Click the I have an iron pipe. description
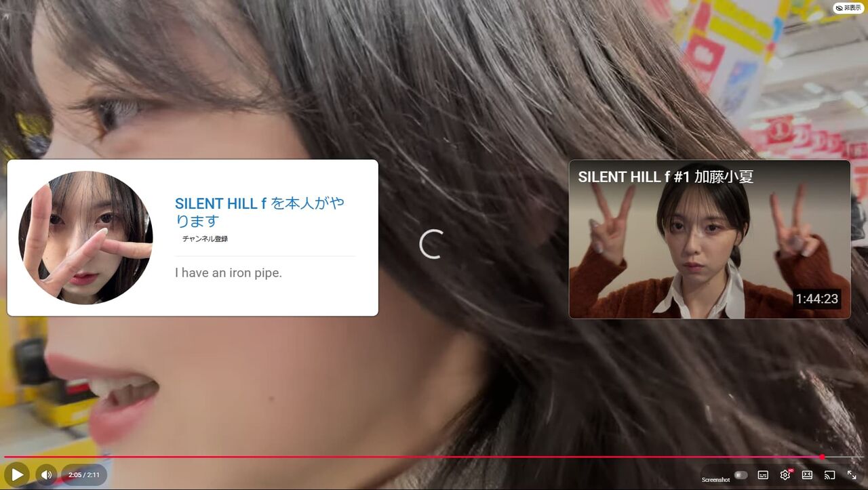Screen dimensions: 868x490 [229, 273]
